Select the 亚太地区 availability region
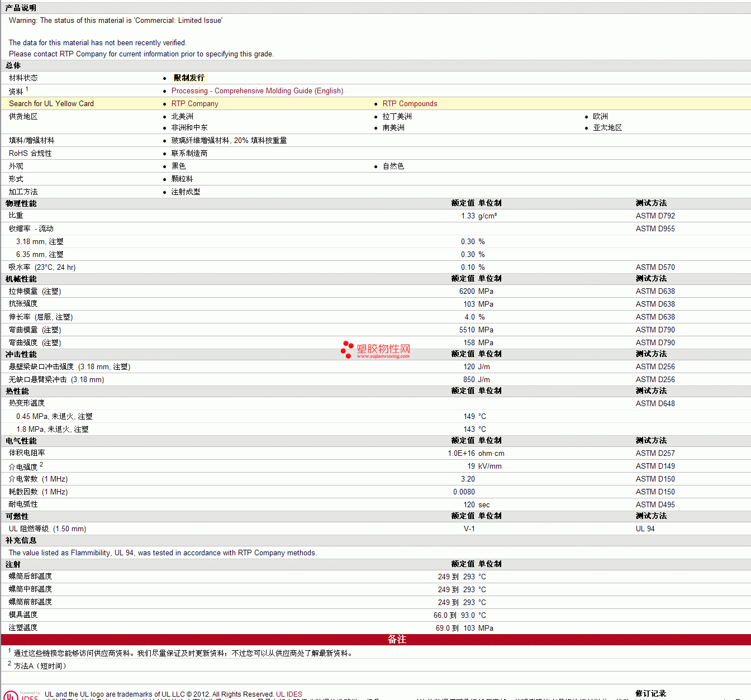This screenshot has height=700, width=751. (x=607, y=127)
